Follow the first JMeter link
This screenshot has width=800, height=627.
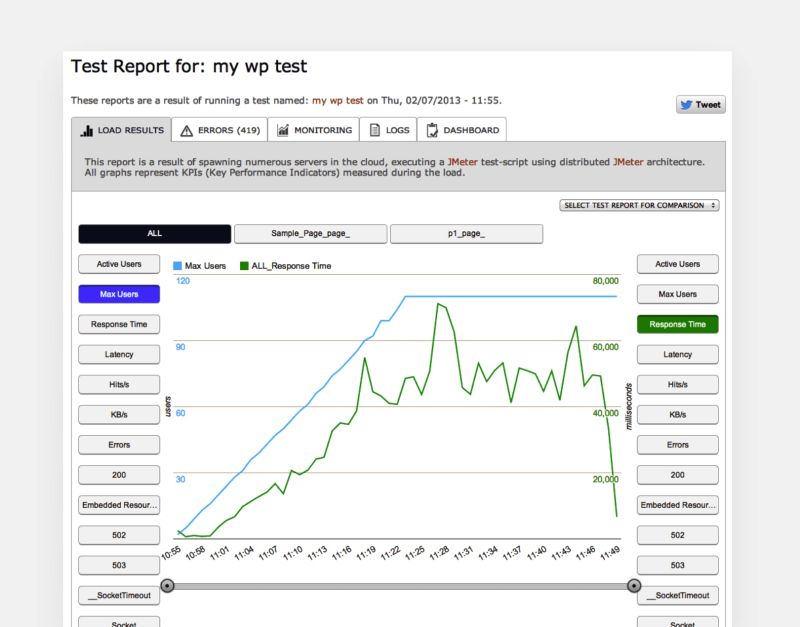point(463,162)
